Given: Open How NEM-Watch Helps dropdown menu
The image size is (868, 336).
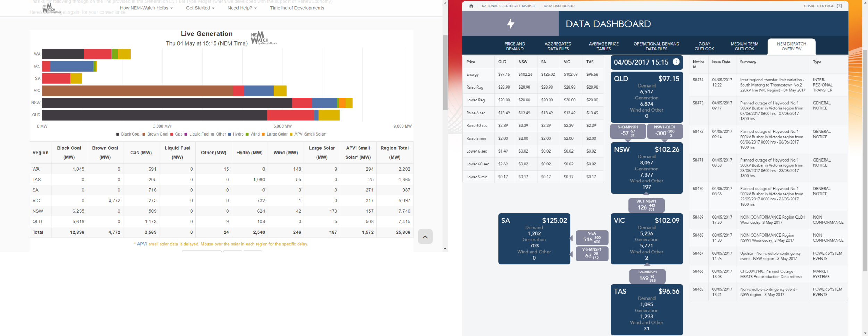Looking at the screenshot, I should click(x=146, y=8).
